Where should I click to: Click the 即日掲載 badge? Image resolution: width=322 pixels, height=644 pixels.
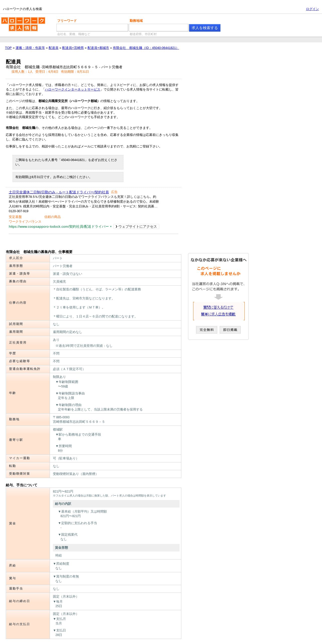click(230, 330)
